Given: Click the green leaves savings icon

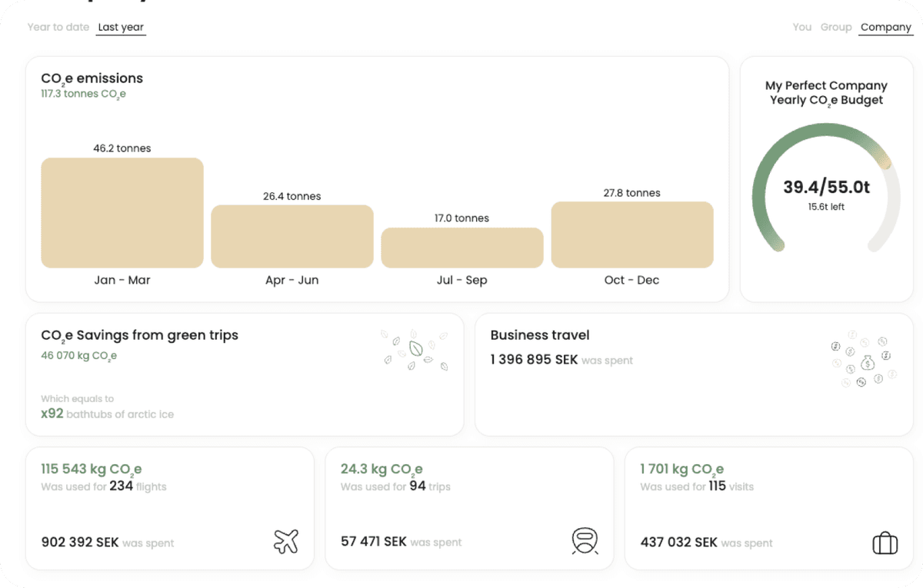Looking at the screenshot, I should coord(416,350).
